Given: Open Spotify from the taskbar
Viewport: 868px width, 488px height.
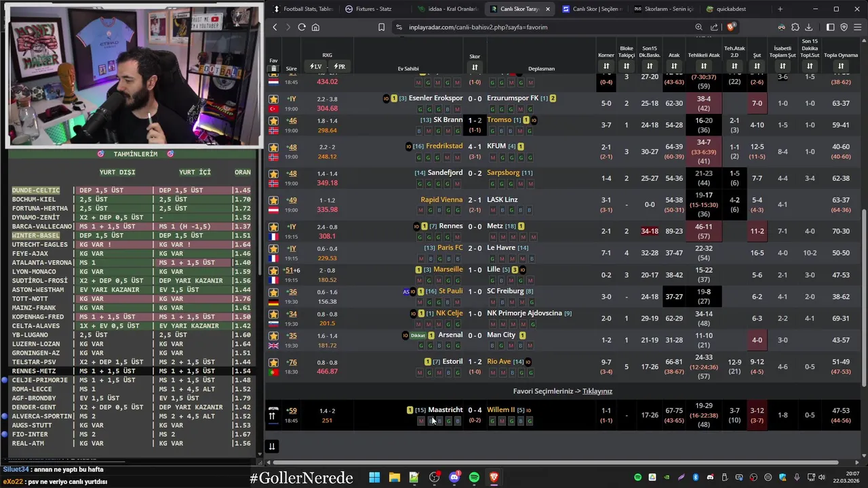Looking at the screenshot, I should point(474,477).
